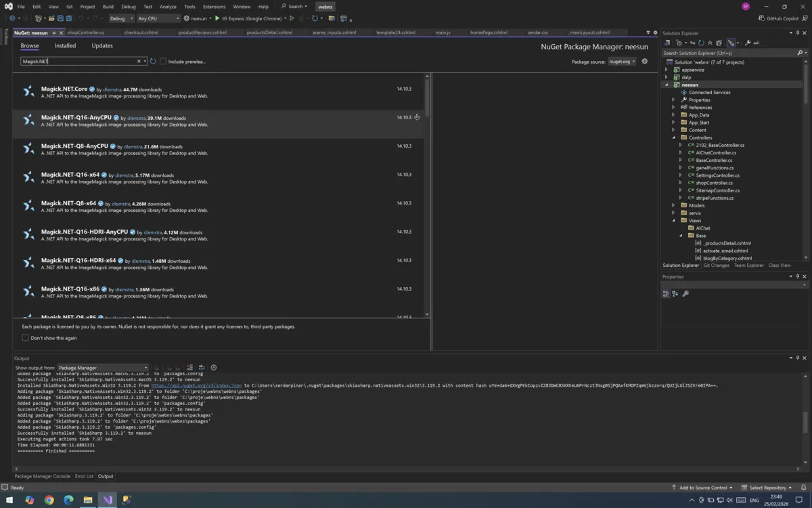
Task: Click the Save All toolbar icon
Action: (x=70, y=18)
